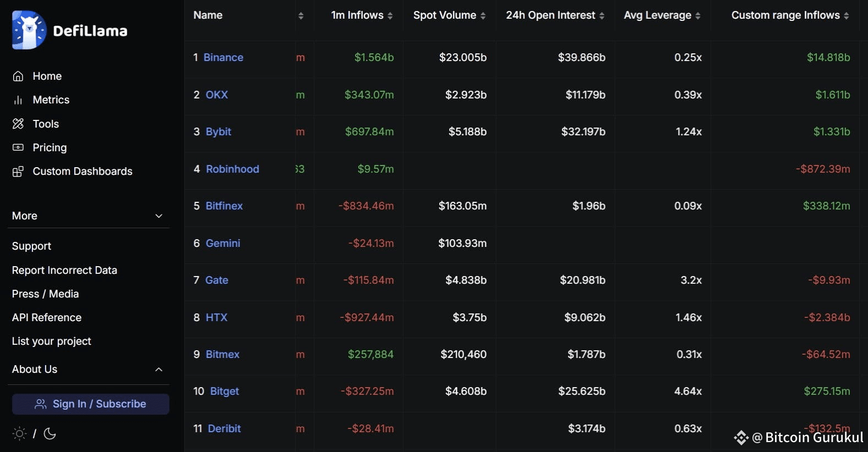The width and height of the screenshot is (868, 452).
Task: Collapse the About Us section
Action: tap(159, 370)
